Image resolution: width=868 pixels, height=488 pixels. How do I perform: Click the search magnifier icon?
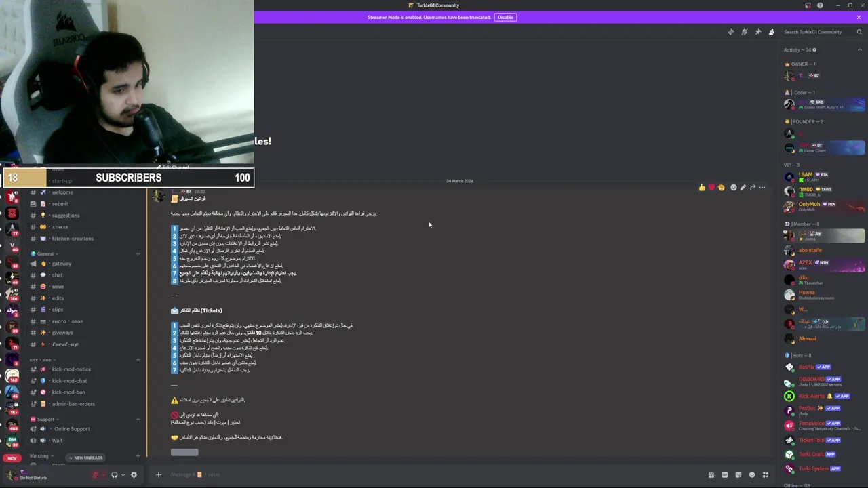pos(859,32)
